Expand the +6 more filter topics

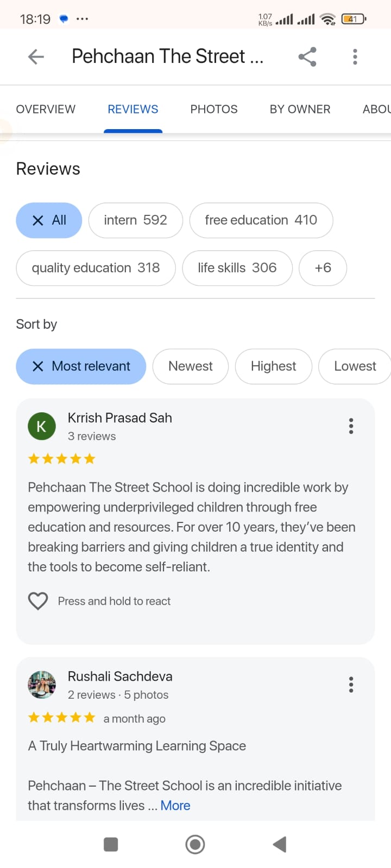pyautogui.click(x=323, y=268)
